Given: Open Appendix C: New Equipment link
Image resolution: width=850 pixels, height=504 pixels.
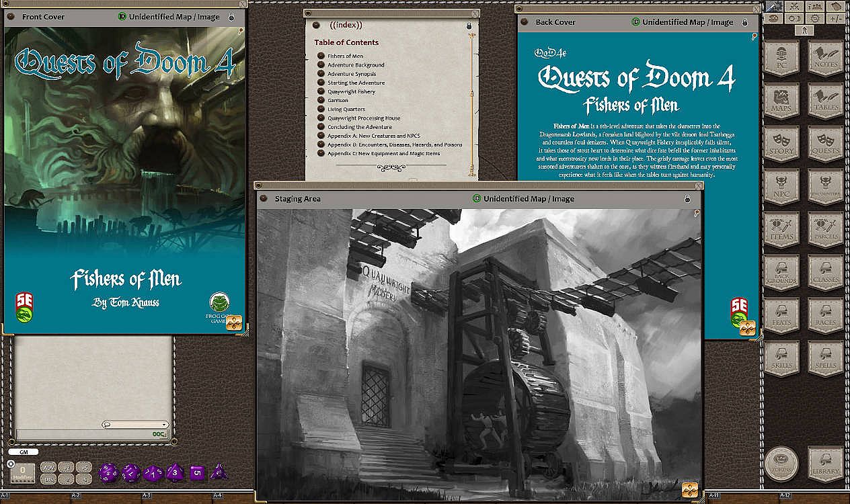Looking at the screenshot, I should click(384, 153).
